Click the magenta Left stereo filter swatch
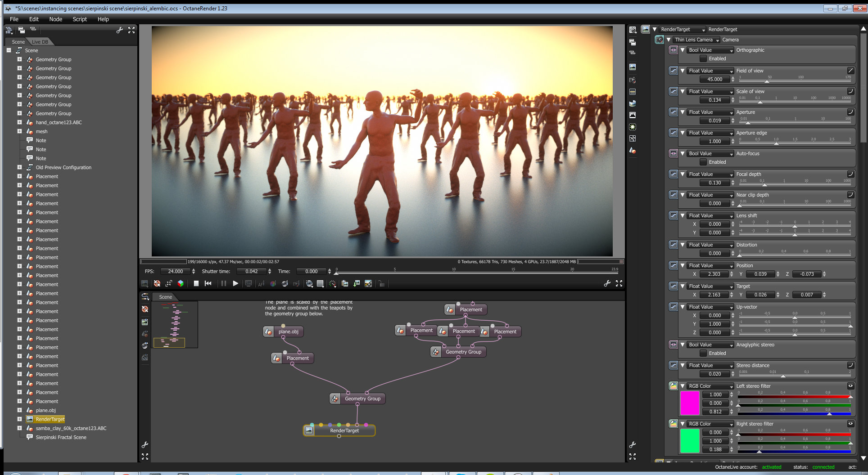 click(689, 403)
